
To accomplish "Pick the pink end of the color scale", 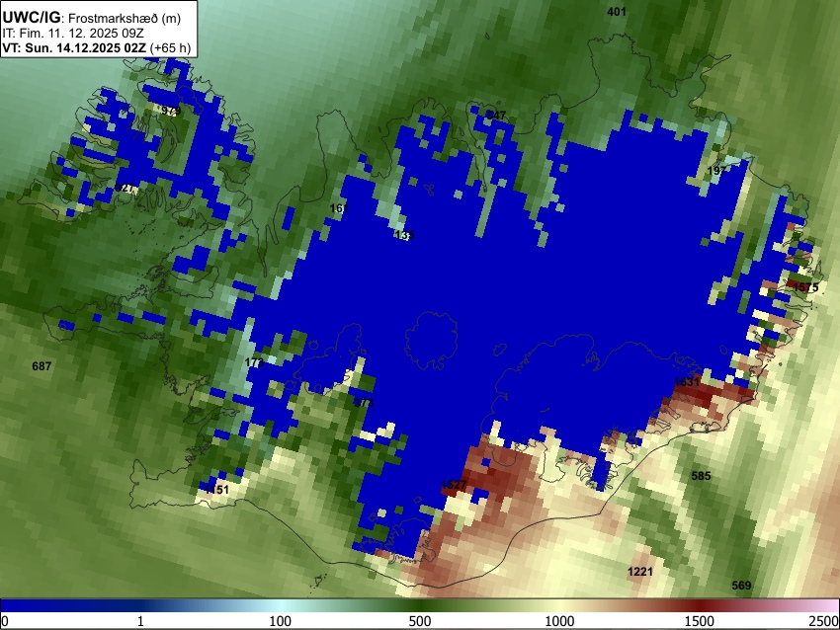I will (x=828, y=605).
